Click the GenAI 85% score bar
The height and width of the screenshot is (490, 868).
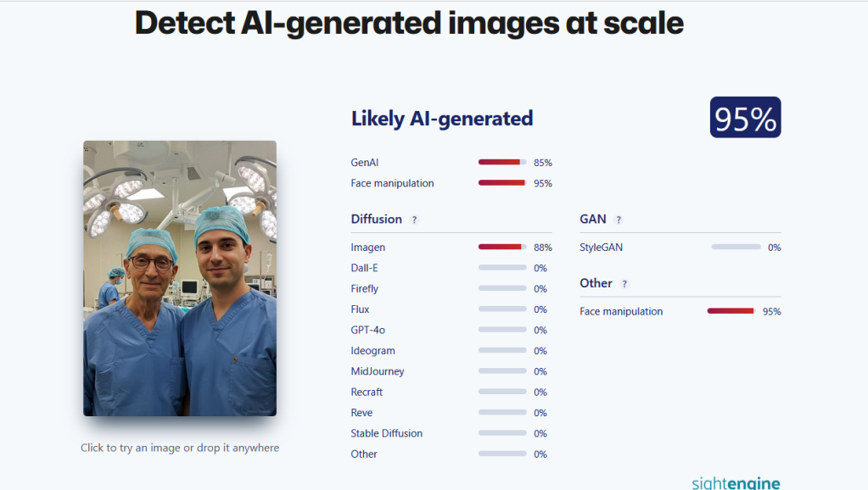point(502,162)
